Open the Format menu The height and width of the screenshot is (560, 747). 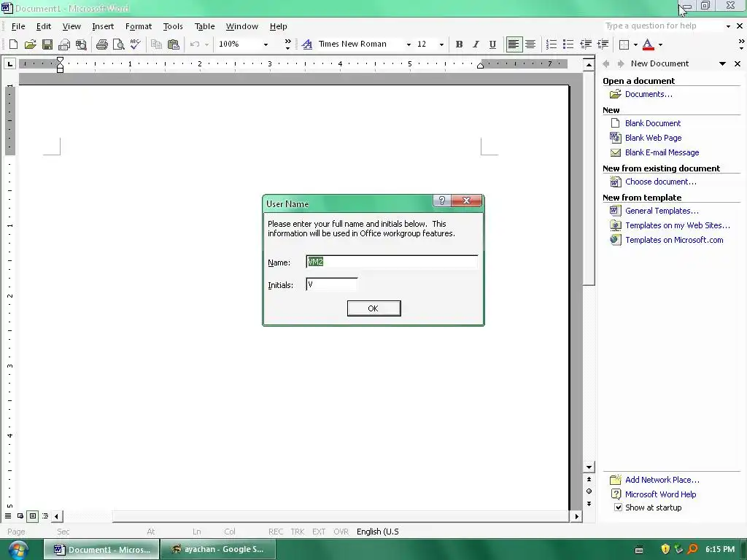coord(138,26)
